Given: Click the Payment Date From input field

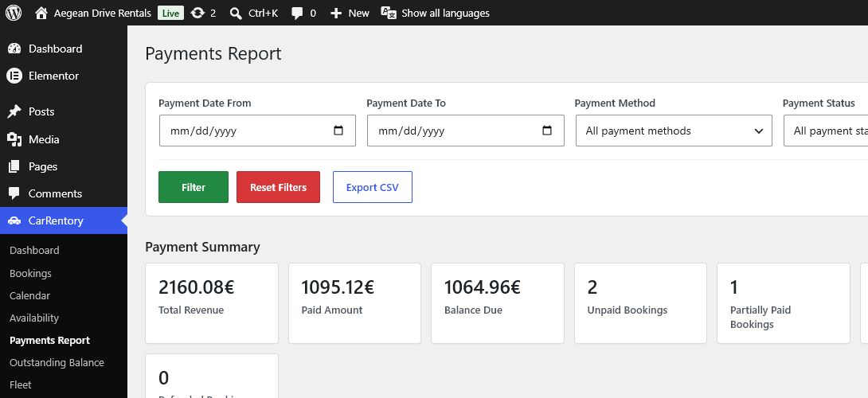Looking at the screenshot, I should coord(257,131).
